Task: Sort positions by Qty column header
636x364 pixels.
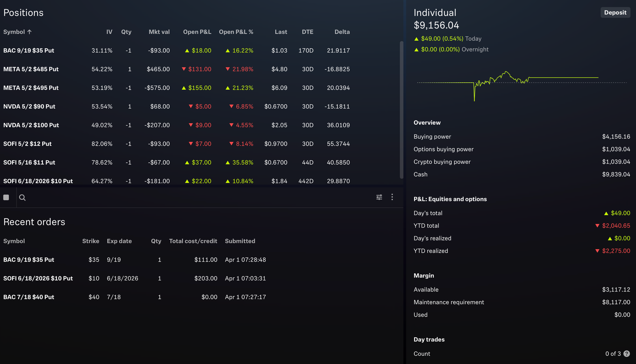Action: (x=126, y=32)
